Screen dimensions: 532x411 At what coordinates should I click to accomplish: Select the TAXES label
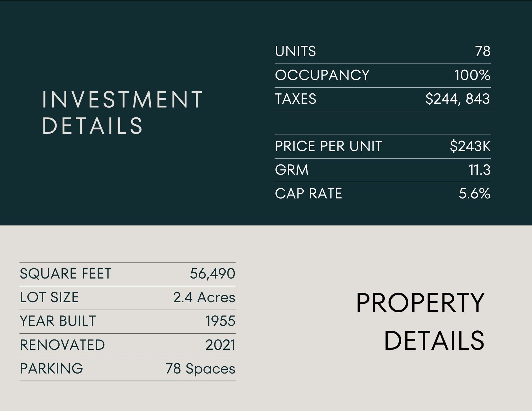pos(295,99)
